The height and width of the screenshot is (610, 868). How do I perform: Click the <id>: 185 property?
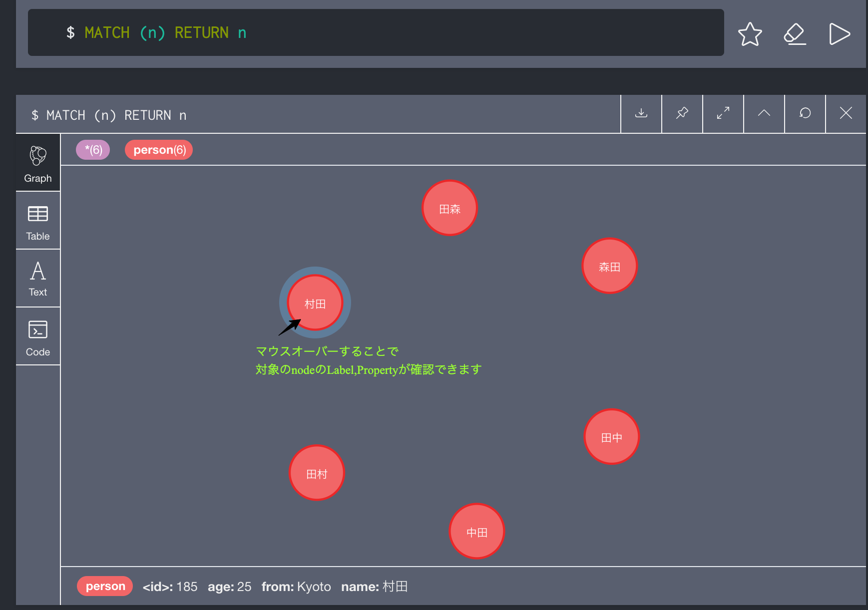click(170, 587)
